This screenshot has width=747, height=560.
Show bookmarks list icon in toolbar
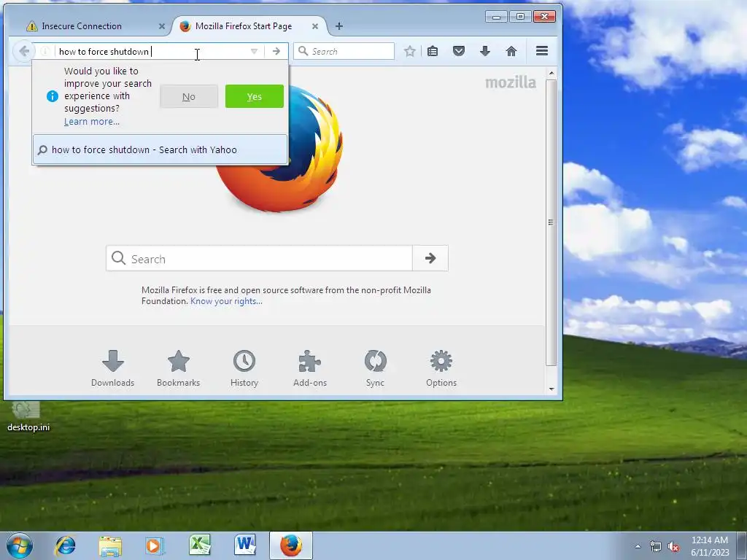pos(433,51)
